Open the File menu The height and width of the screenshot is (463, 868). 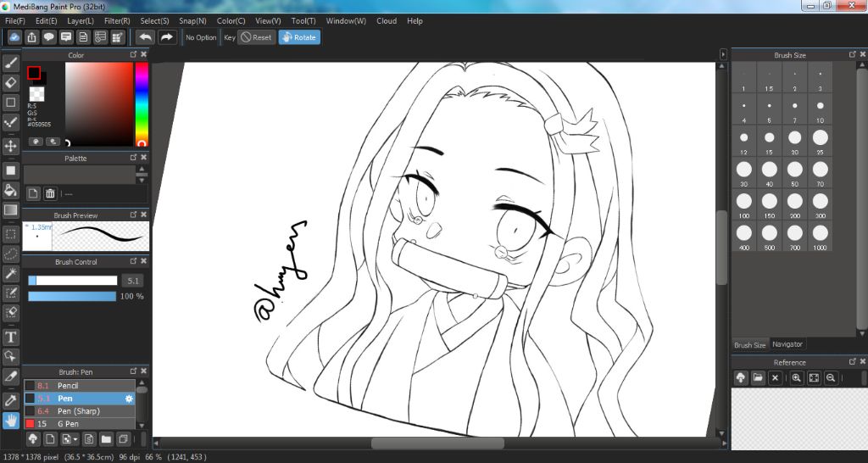pos(15,21)
